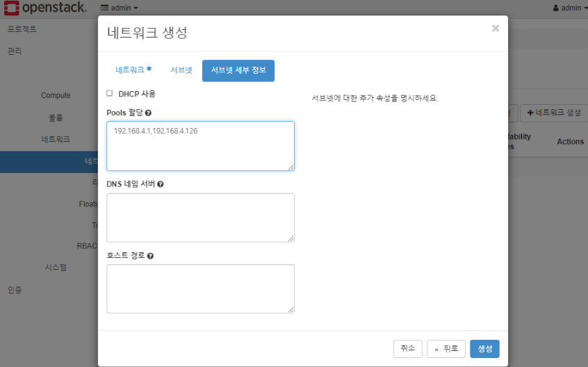The image size is (588, 367).
Task: Click the + 네트워크 생성 button behind dialog
Action: point(553,113)
